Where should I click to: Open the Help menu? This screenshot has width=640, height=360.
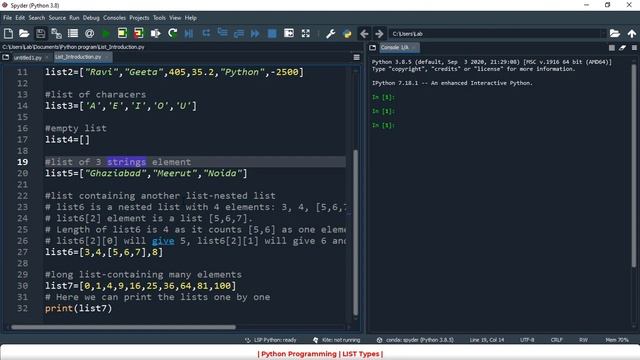coord(191,18)
